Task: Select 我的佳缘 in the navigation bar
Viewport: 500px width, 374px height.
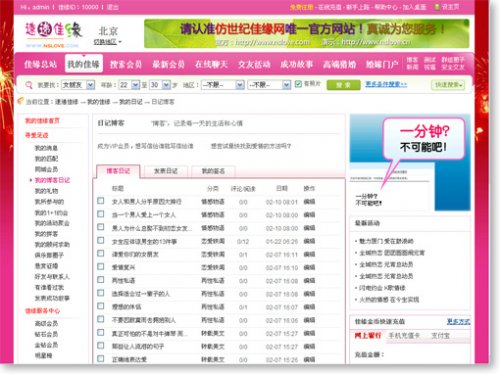Action: (83, 64)
